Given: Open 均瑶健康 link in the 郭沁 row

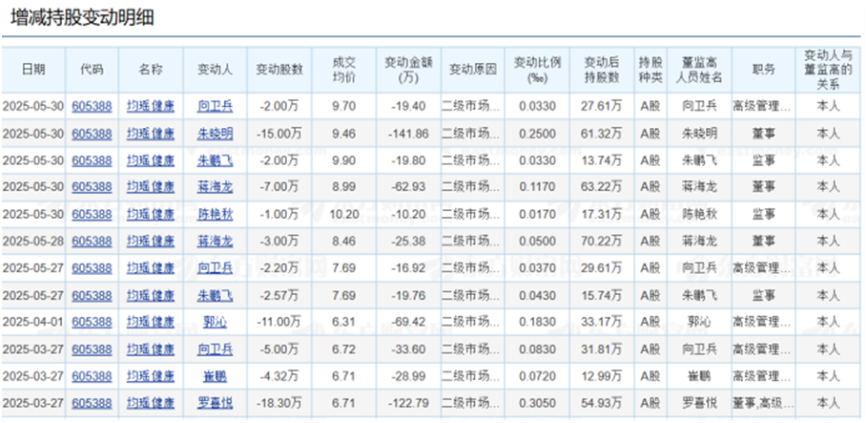Looking at the screenshot, I should pos(151,322).
